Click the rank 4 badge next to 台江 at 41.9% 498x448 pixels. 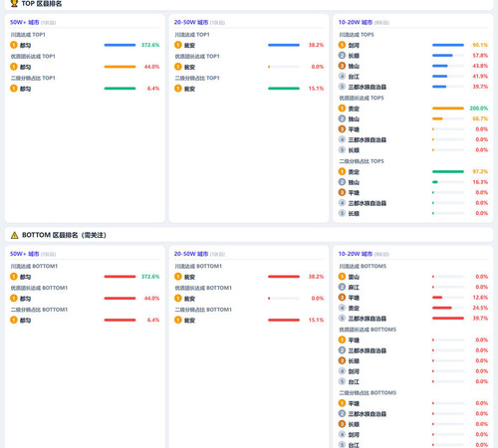click(x=342, y=76)
